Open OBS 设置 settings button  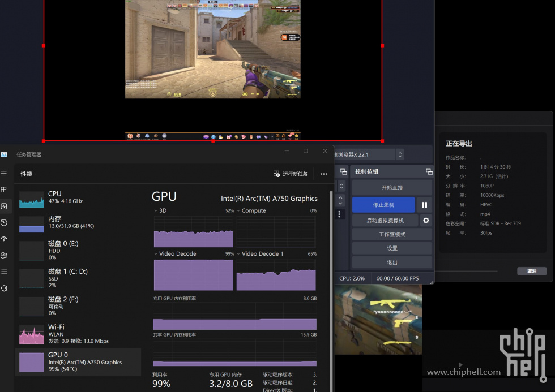(x=392, y=248)
